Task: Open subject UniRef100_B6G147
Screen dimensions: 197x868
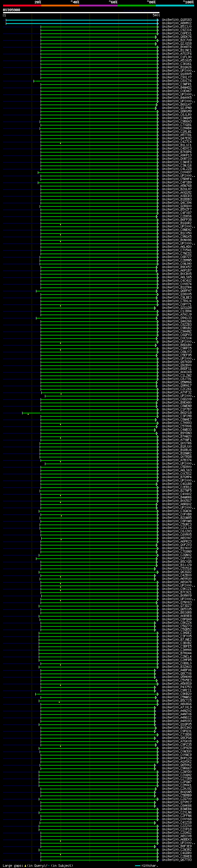Action: coord(177,104)
